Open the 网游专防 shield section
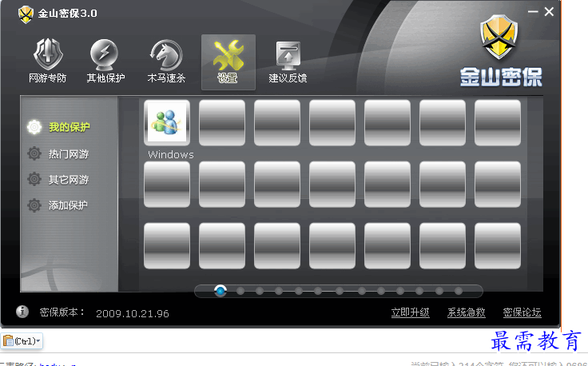This screenshot has height=366, width=588. tap(47, 62)
